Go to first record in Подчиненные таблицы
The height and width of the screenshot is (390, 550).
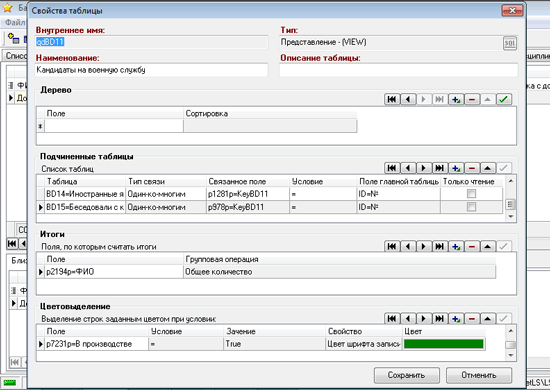pyautogui.click(x=391, y=168)
